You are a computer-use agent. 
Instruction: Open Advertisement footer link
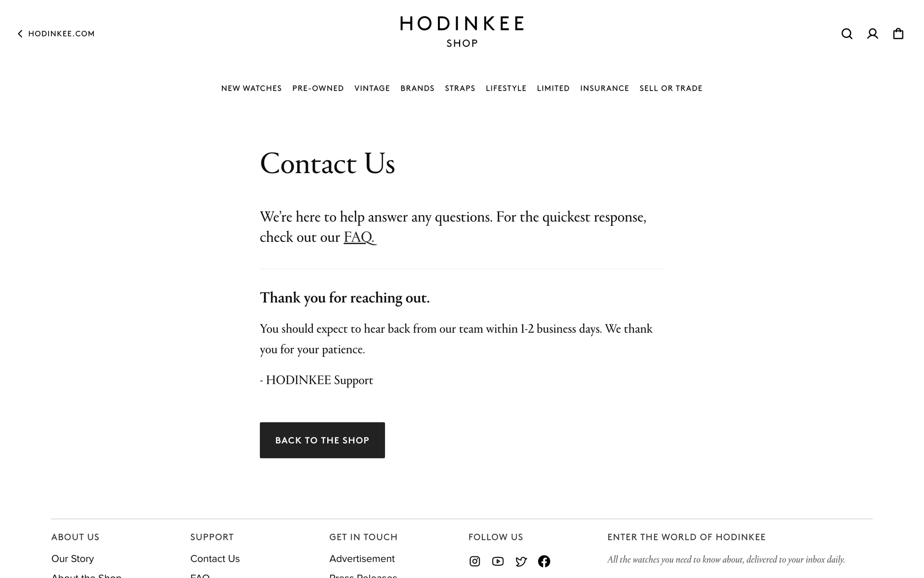point(362,559)
